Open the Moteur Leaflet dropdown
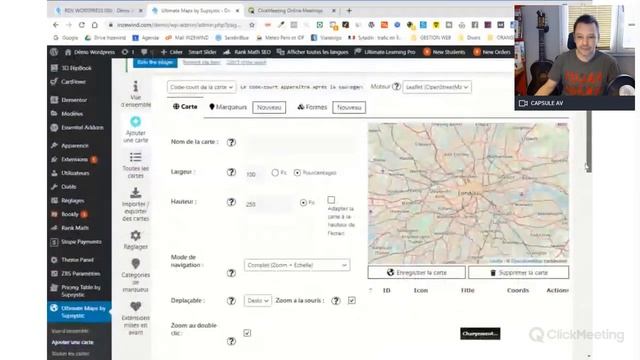Image resolution: width=640 pixels, height=360 pixels. [x=437, y=87]
